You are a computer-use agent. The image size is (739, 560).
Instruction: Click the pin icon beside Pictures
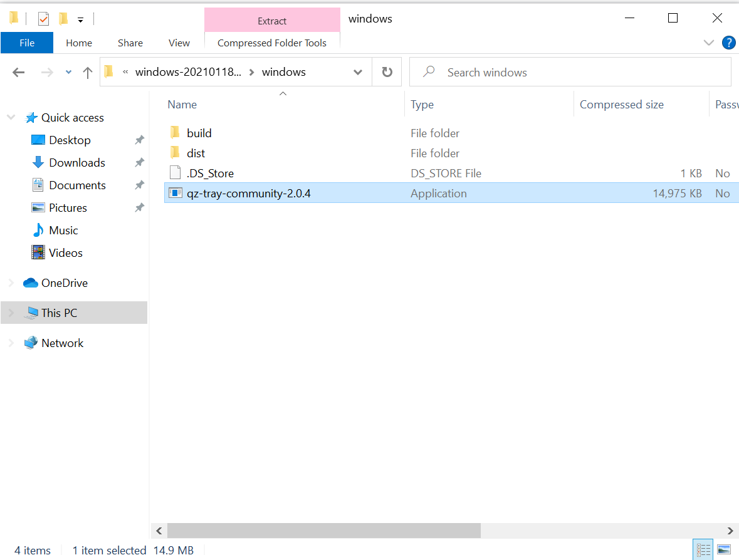click(140, 208)
